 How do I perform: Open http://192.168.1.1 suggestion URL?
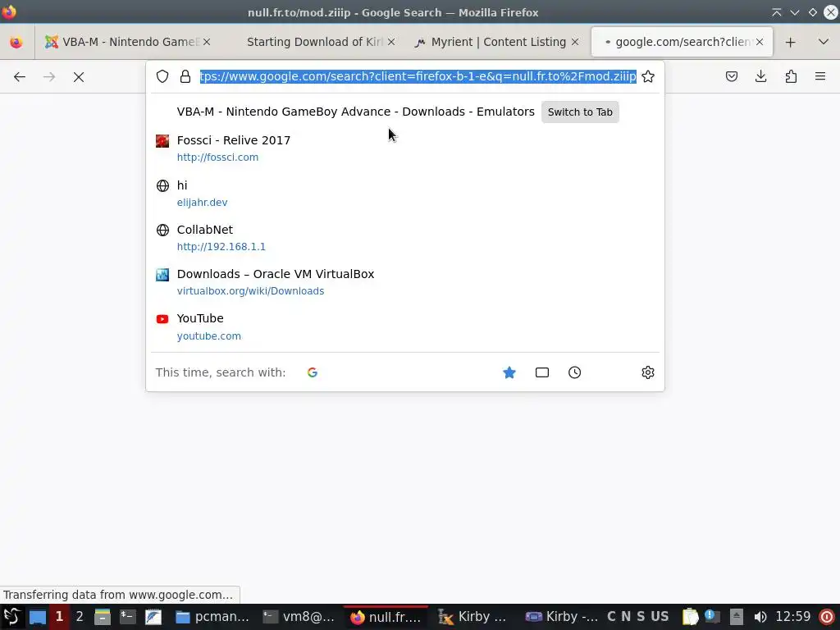(x=221, y=247)
